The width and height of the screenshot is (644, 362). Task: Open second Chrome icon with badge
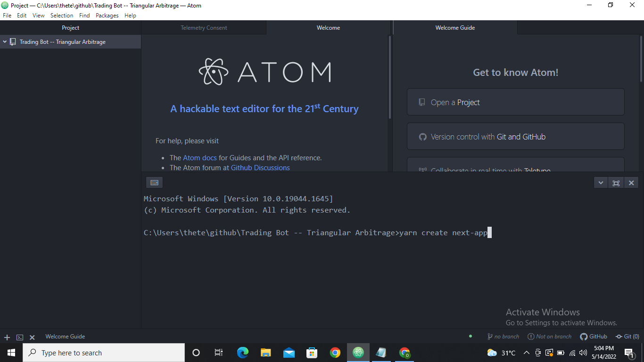pyautogui.click(x=405, y=353)
